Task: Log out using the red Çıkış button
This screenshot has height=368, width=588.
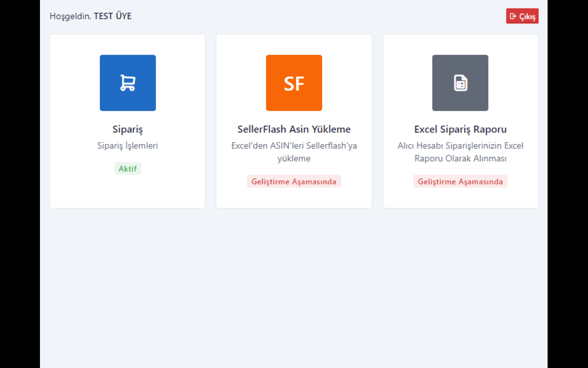Action: tap(522, 16)
